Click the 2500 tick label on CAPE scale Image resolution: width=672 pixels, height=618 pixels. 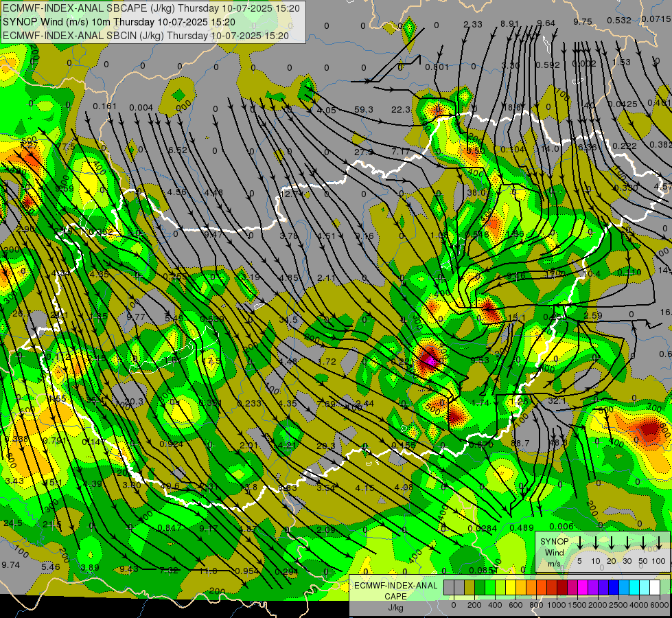618,605
